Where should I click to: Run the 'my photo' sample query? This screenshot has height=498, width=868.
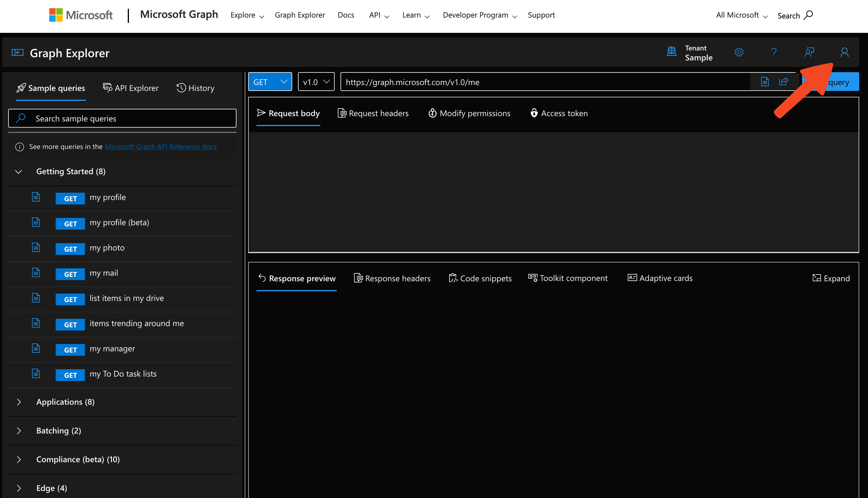click(122, 249)
